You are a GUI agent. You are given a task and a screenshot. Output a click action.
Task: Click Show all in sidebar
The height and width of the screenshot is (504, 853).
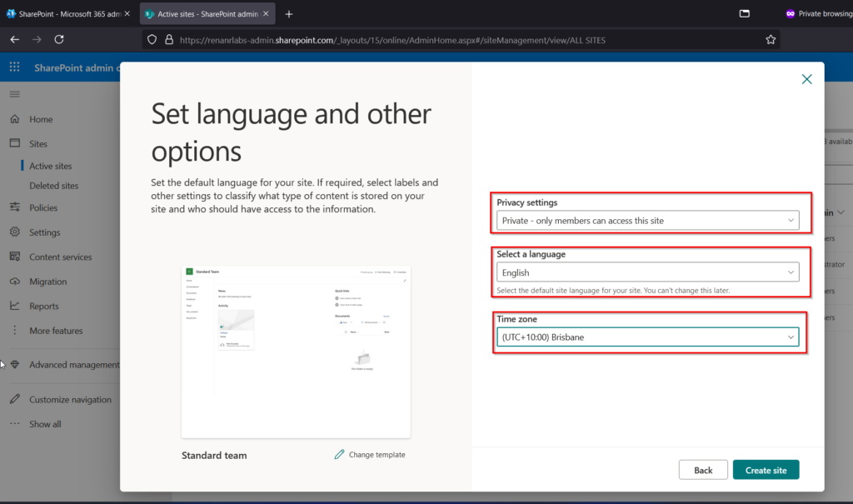point(45,424)
